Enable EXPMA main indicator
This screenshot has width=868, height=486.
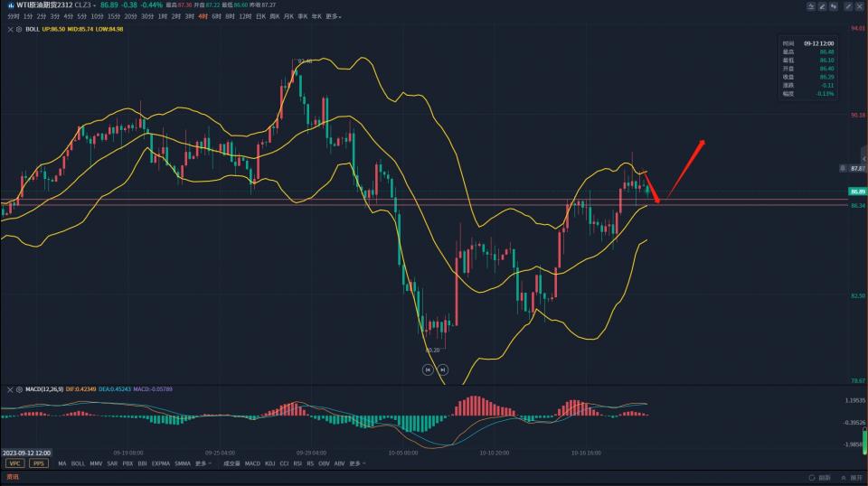[161, 463]
